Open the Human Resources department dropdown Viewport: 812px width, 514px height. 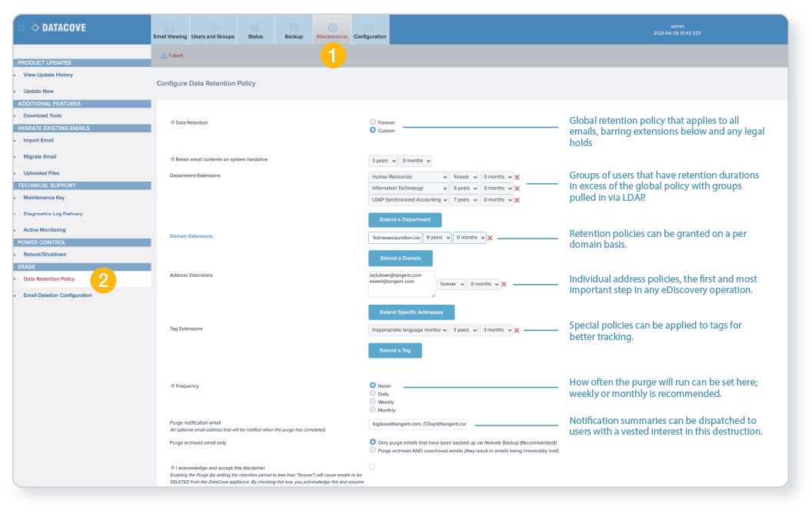coord(408,177)
